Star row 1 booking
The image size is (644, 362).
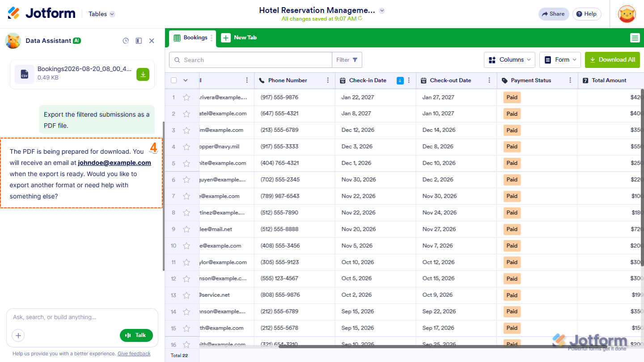tap(186, 97)
